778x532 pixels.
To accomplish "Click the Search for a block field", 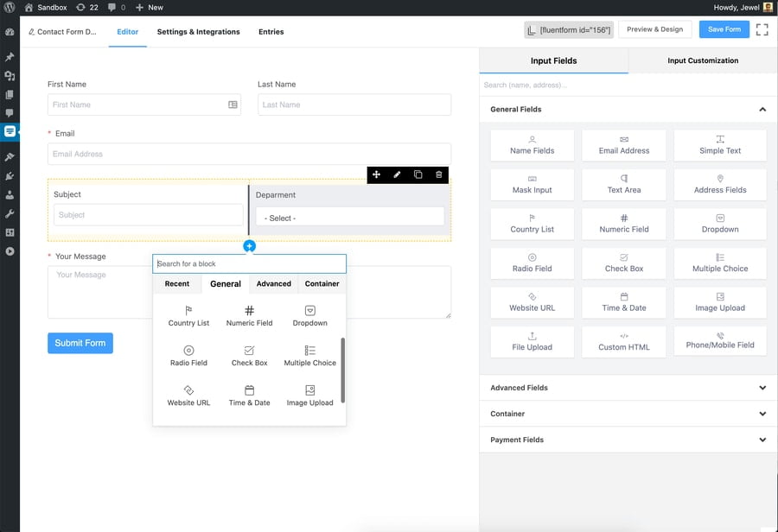I will coord(249,263).
